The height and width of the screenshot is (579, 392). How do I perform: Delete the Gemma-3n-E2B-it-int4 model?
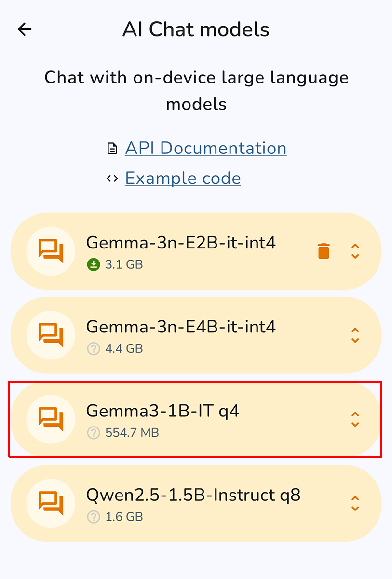[x=324, y=251]
